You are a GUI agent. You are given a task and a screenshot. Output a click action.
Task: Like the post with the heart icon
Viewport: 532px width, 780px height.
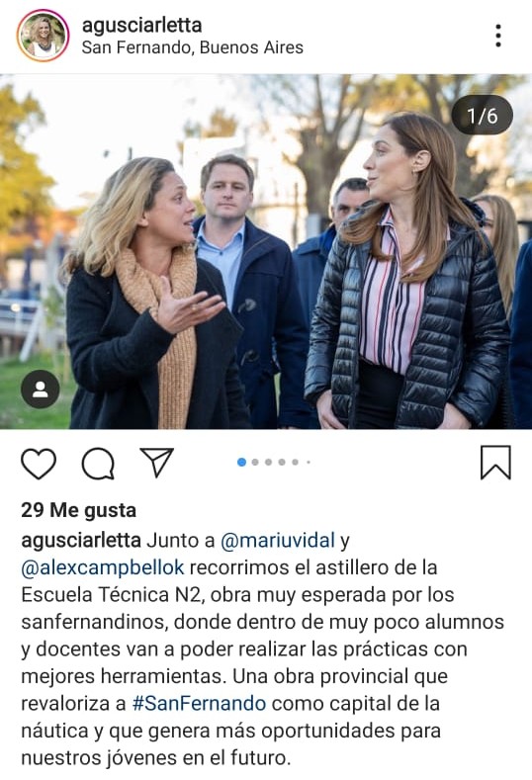pos(39,464)
